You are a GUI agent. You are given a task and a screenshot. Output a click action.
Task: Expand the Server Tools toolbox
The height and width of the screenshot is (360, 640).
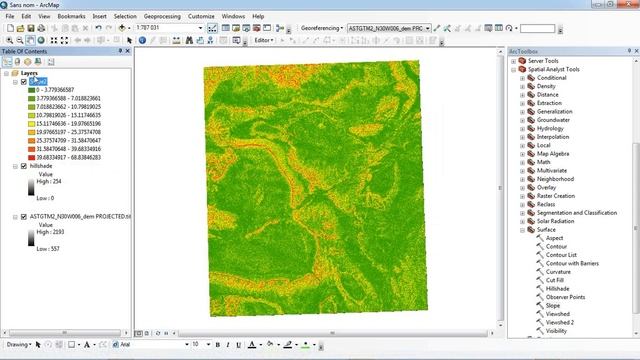[x=513, y=61]
